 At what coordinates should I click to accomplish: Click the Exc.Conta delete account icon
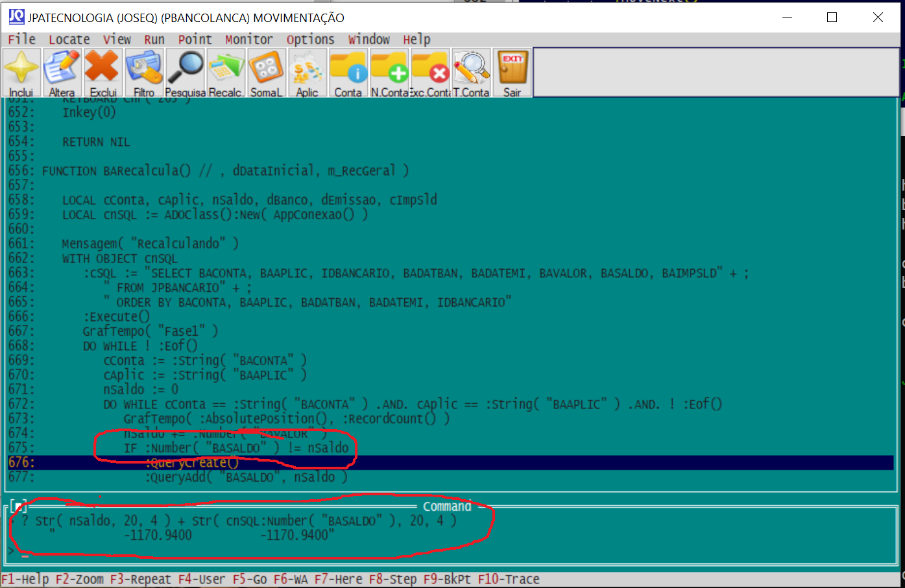click(430, 73)
